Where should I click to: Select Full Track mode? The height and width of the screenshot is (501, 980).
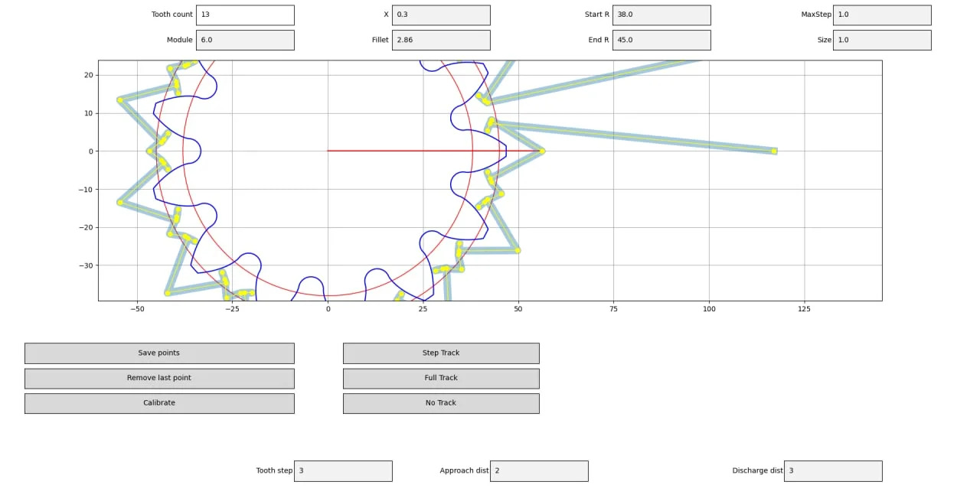click(441, 379)
